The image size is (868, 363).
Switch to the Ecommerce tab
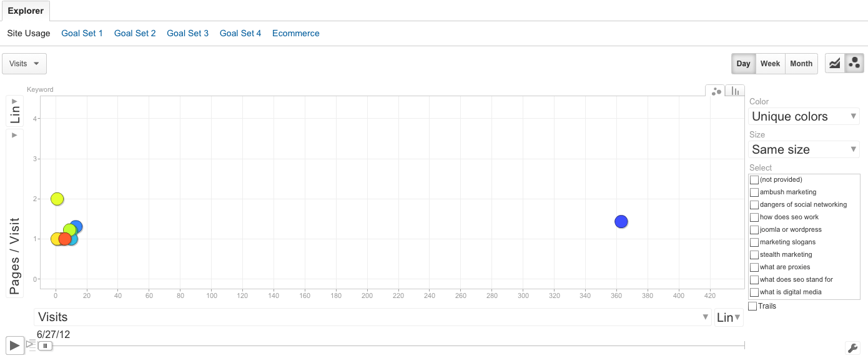point(296,33)
